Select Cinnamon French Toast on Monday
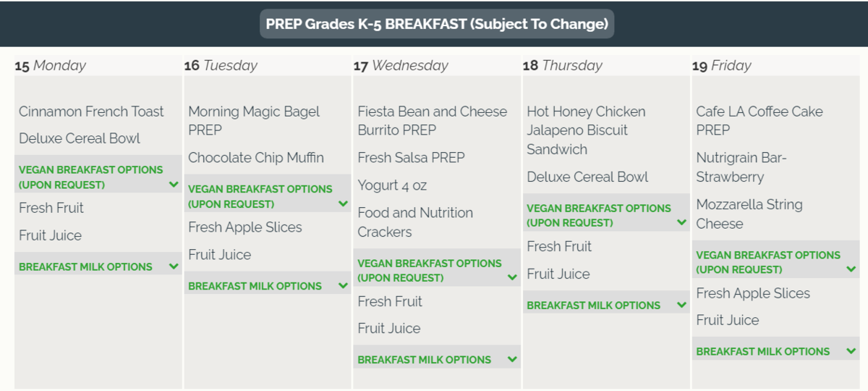The height and width of the screenshot is (391, 868). point(91,112)
